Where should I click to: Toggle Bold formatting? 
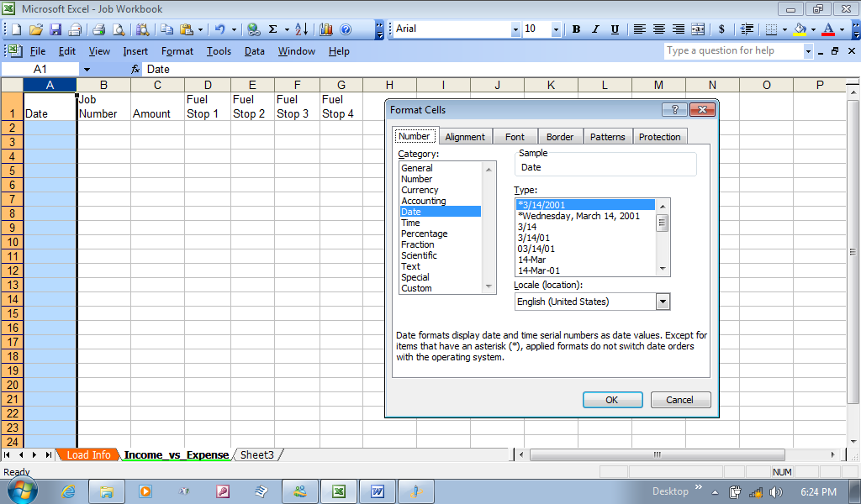(576, 29)
